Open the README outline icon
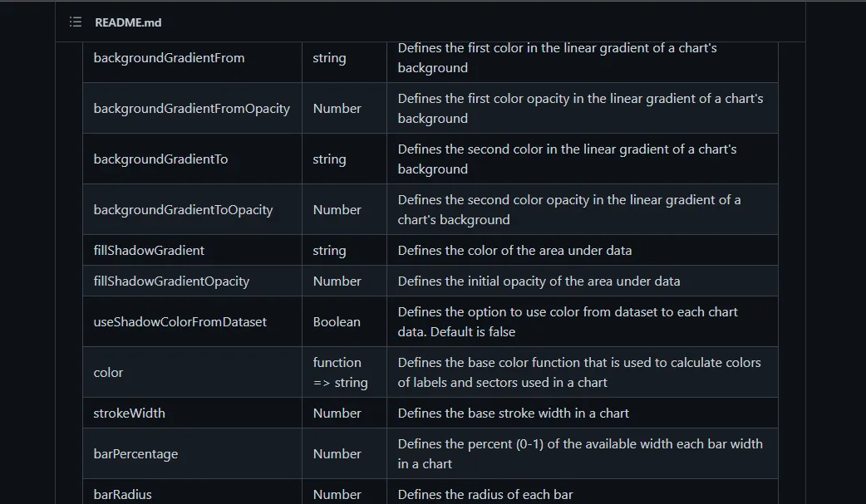 [76, 22]
